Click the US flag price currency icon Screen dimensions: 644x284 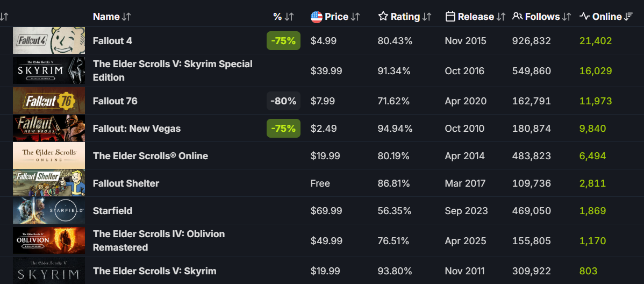coord(317,17)
